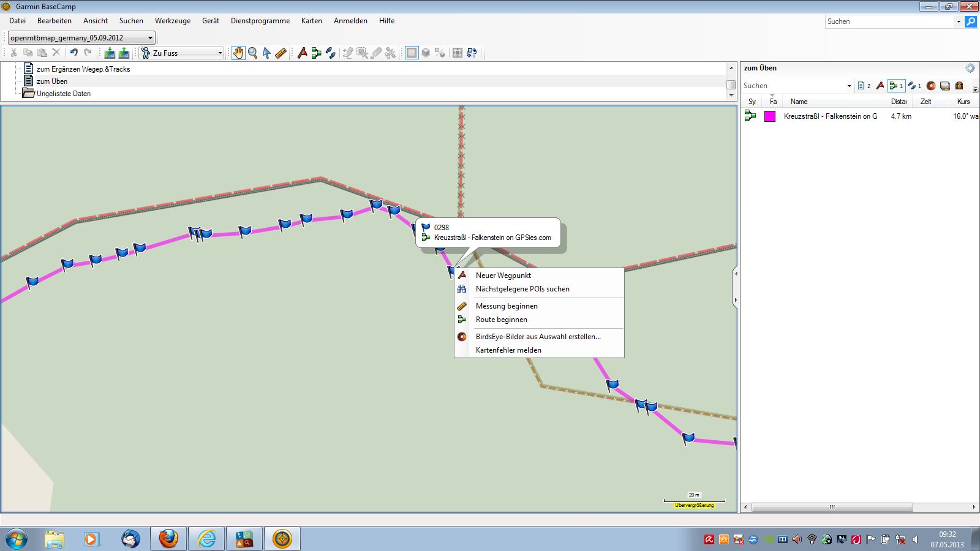Viewport: 980px width, 551px height.
Task: Toggle lists filter showing 2
Action: pyautogui.click(x=864, y=86)
